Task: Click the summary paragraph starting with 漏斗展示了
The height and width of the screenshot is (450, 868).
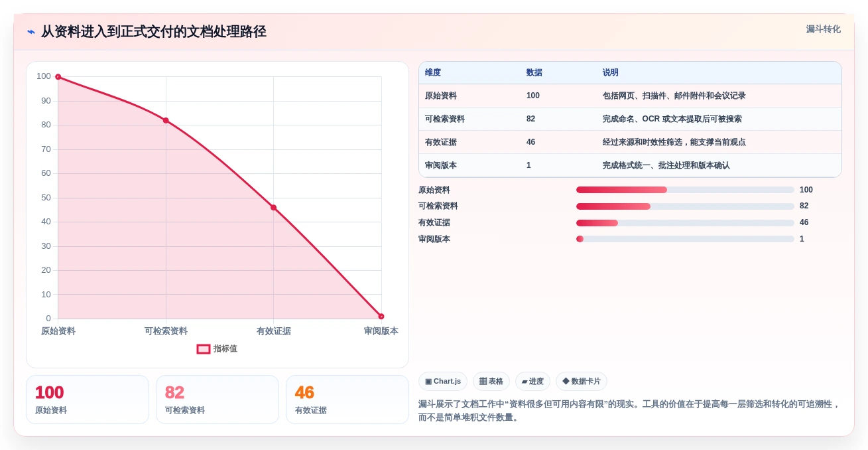Action: [629, 411]
